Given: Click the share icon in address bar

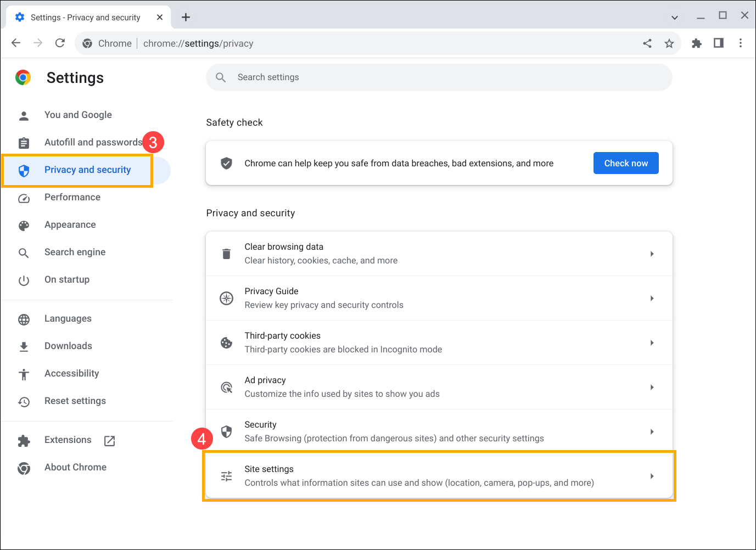Looking at the screenshot, I should point(647,43).
